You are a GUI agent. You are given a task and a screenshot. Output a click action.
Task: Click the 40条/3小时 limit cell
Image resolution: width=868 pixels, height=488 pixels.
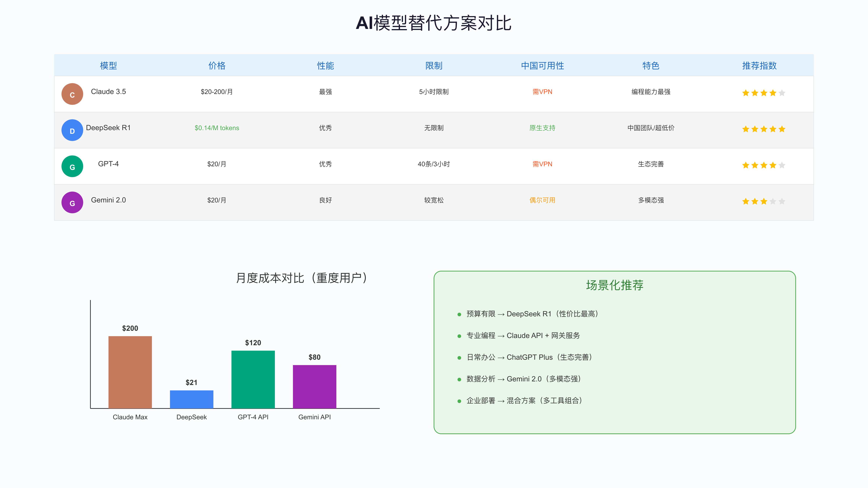click(434, 164)
